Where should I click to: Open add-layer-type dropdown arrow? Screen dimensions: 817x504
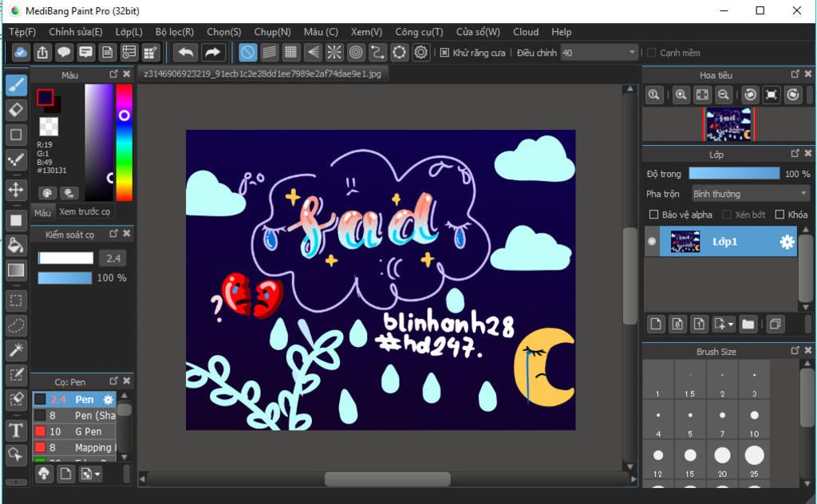(x=731, y=325)
